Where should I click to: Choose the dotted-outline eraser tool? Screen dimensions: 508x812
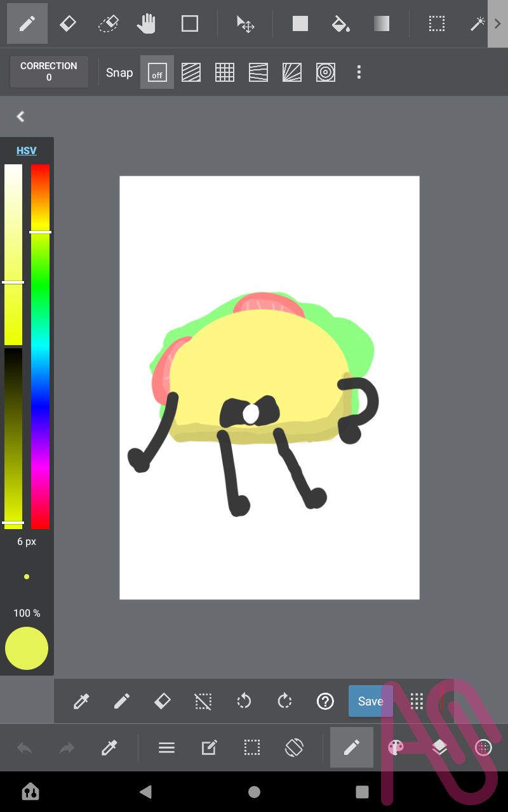(x=109, y=24)
